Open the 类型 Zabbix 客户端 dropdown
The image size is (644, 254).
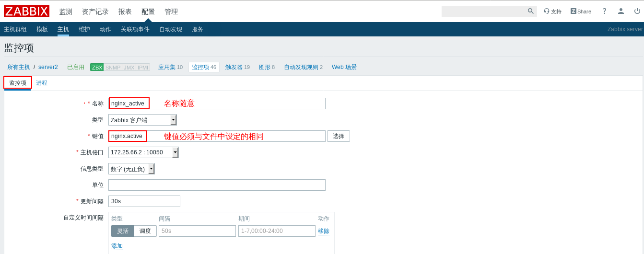[x=142, y=120]
